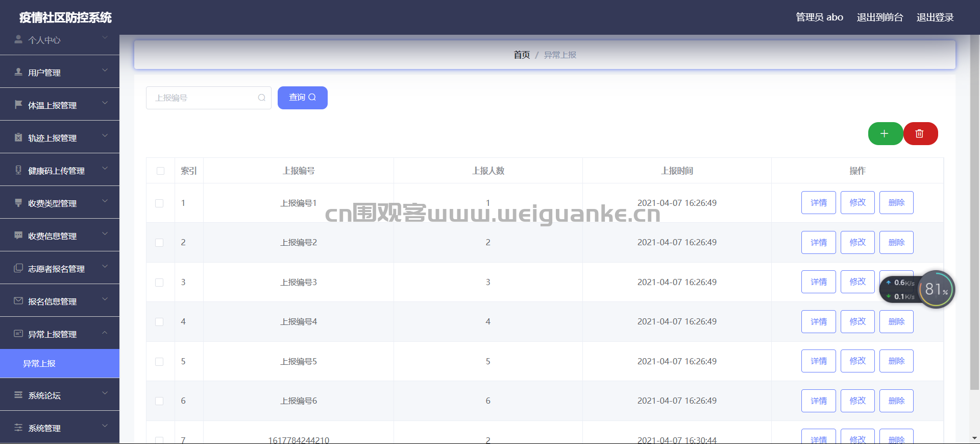This screenshot has height=444, width=980.
Task: Collapse the 异常上报管理 menu chevron
Action: [x=105, y=333]
